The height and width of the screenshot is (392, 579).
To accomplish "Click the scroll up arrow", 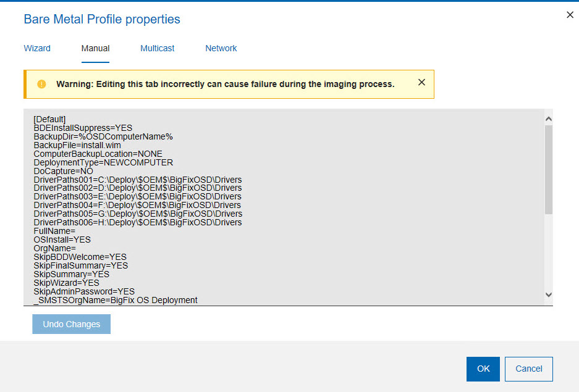I will point(549,119).
